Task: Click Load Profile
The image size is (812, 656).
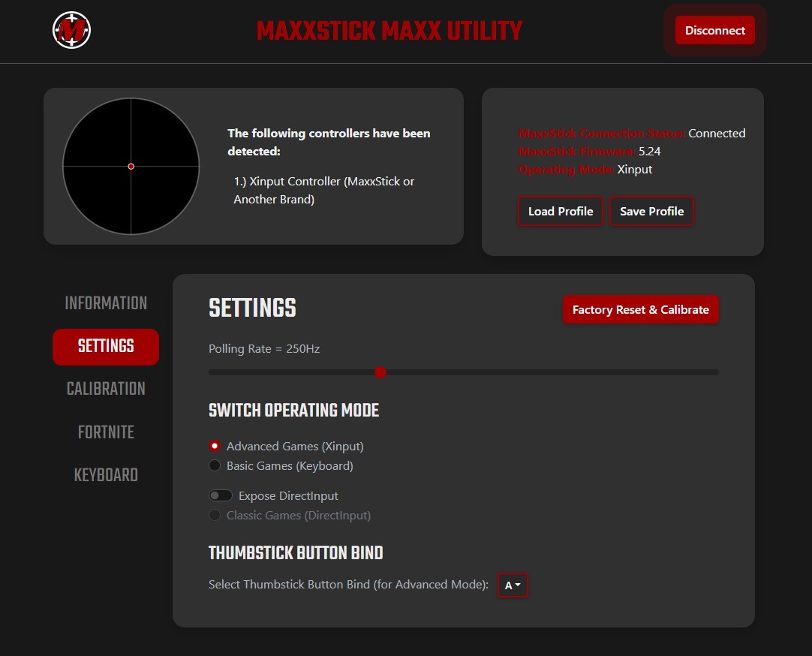Action: click(560, 211)
